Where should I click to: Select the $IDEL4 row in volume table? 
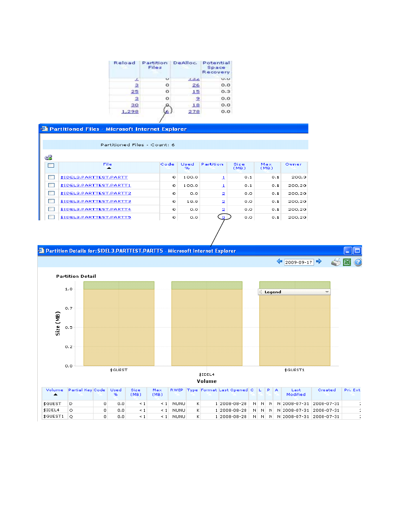click(x=201, y=410)
